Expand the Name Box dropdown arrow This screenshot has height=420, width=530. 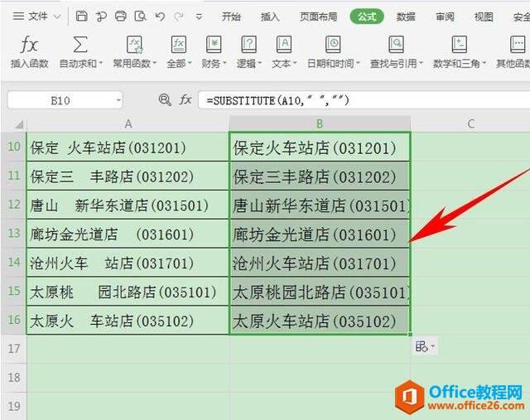(118, 100)
